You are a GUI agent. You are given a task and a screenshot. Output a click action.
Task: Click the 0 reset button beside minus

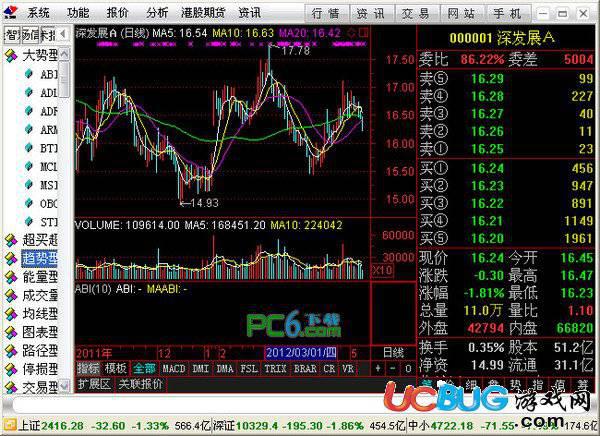408,369
